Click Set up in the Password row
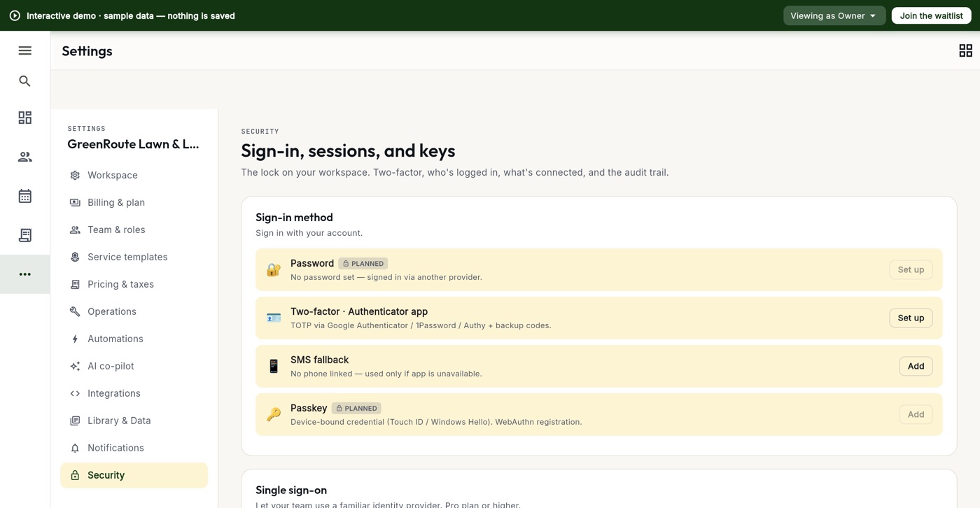This screenshot has height=508, width=980. [x=911, y=269]
